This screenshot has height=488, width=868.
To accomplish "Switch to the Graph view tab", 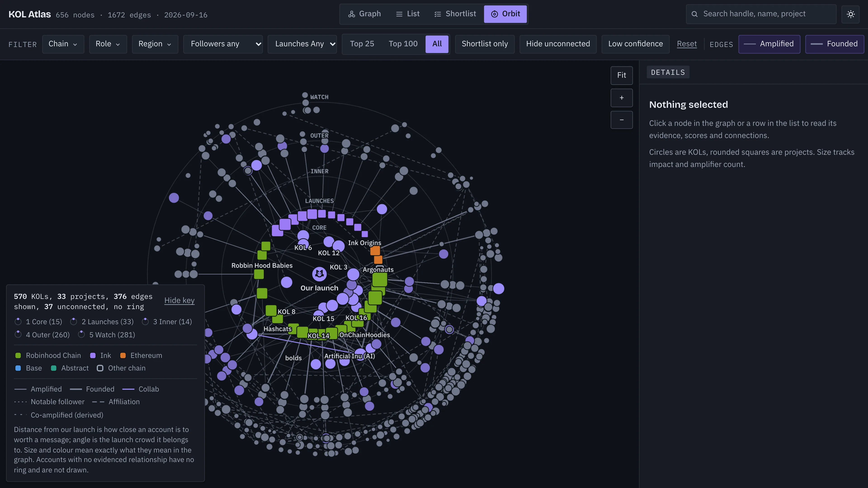I will pos(365,14).
